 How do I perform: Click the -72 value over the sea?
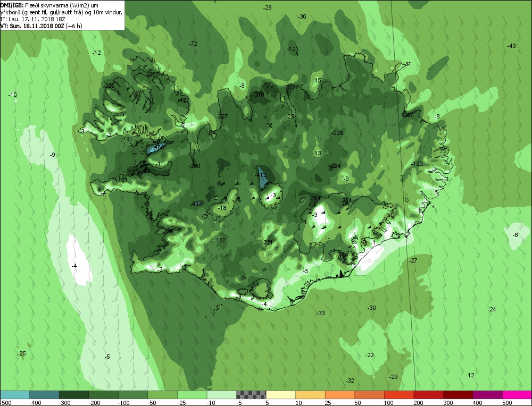pos(193,44)
